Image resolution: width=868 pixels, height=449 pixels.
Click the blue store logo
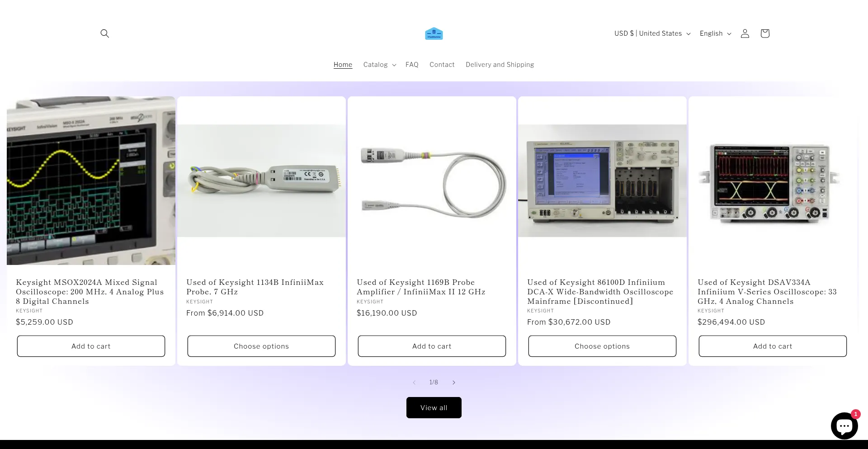434,33
